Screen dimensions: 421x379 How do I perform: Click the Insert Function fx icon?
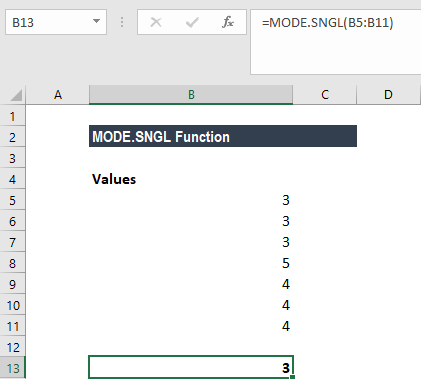(x=228, y=22)
